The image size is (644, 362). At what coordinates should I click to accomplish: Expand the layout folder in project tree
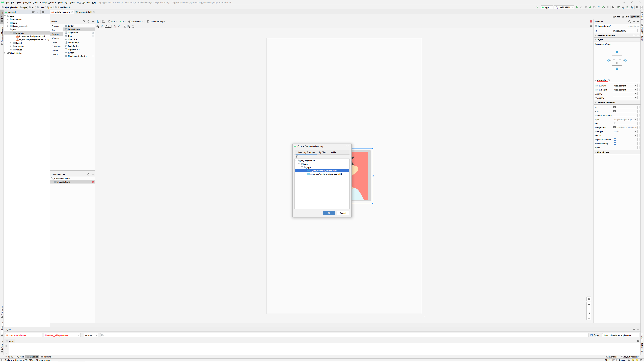pyautogui.click(x=11, y=43)
